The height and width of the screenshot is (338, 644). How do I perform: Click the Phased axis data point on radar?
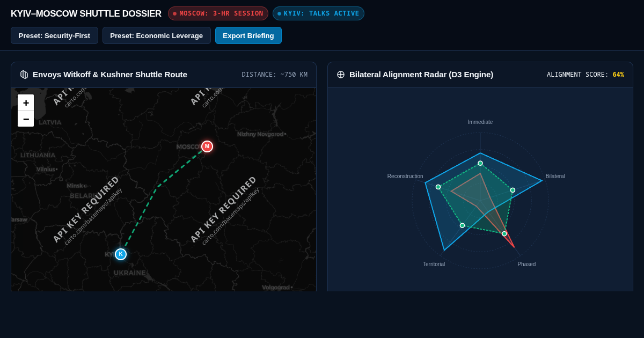click(504, 233)
